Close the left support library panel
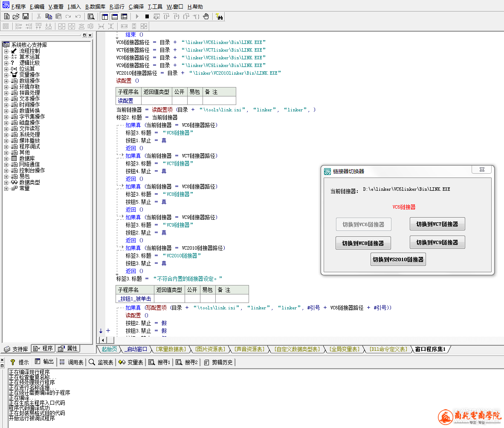The height and width of the screenshot is (428, 504). click(x=90, y=35)
